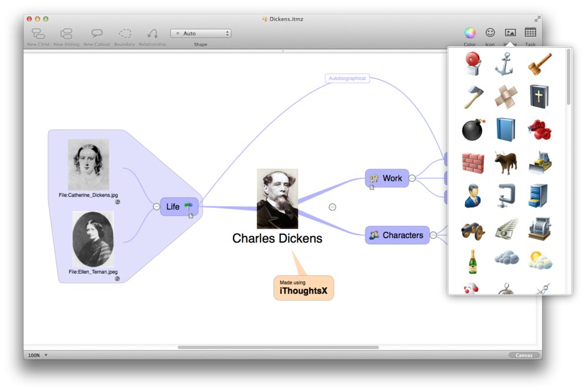Select the Made using iThoughtsX callout
The image size is (588, 392).
[304, 288]
